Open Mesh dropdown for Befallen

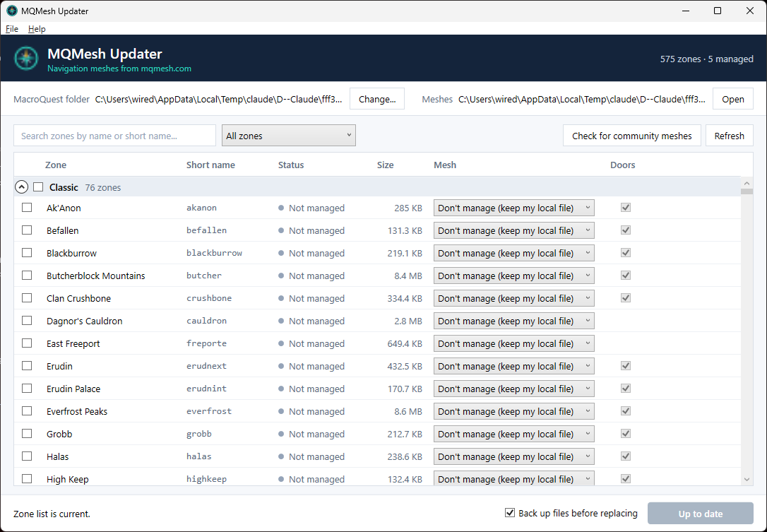[x=514, y=230]
